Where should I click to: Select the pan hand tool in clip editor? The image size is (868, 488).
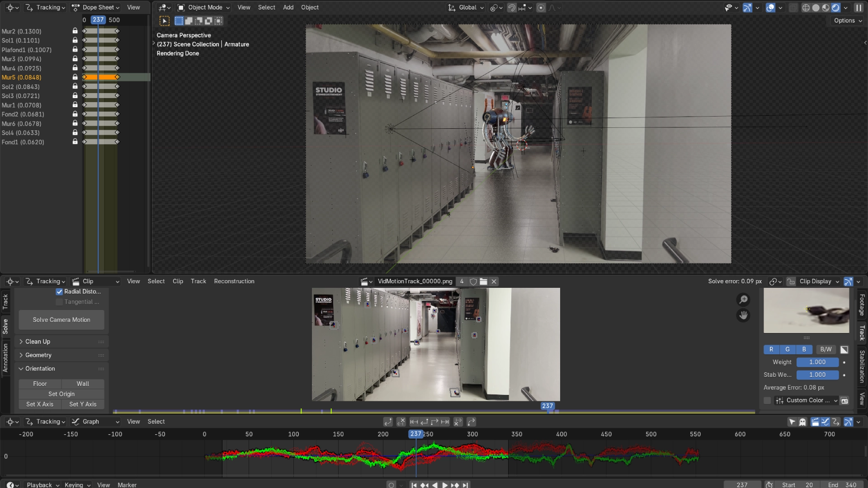(744, 315)
